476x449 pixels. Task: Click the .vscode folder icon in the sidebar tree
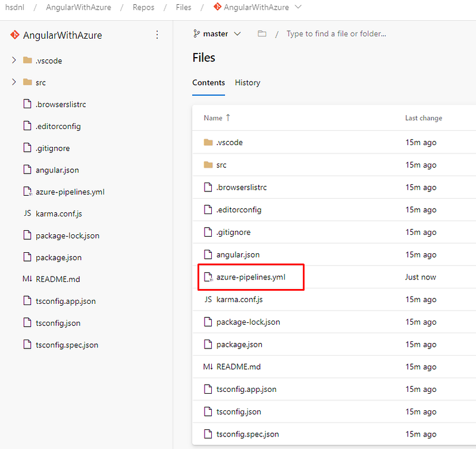click(x=27, y=60)
